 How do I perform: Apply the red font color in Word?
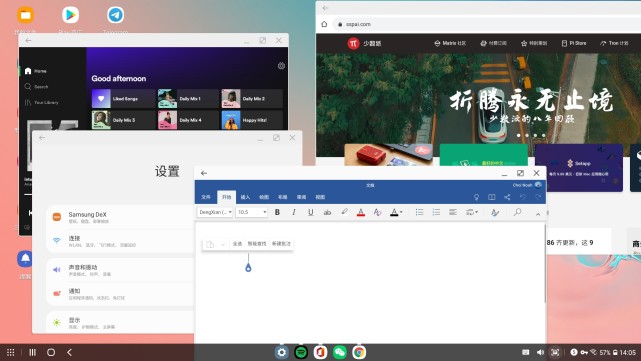pyautogui.click(x=361, y=212)
